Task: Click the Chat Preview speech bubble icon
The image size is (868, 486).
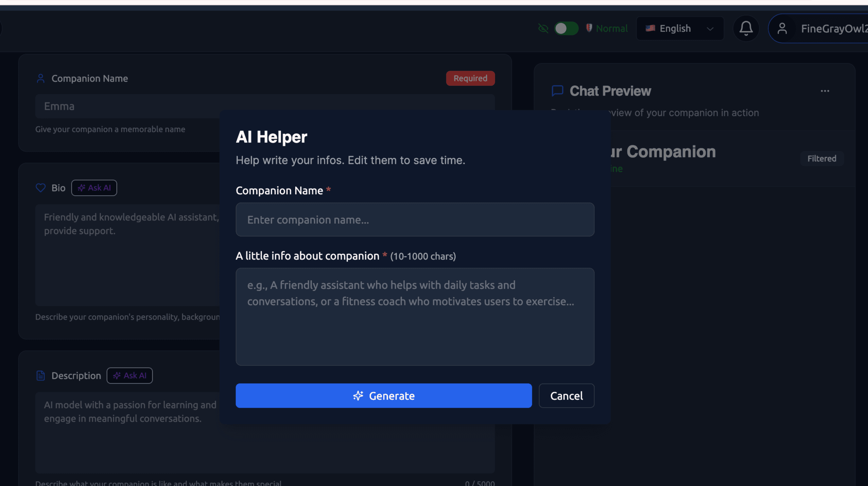Action: pyautogui.click(x=557, y=91)
